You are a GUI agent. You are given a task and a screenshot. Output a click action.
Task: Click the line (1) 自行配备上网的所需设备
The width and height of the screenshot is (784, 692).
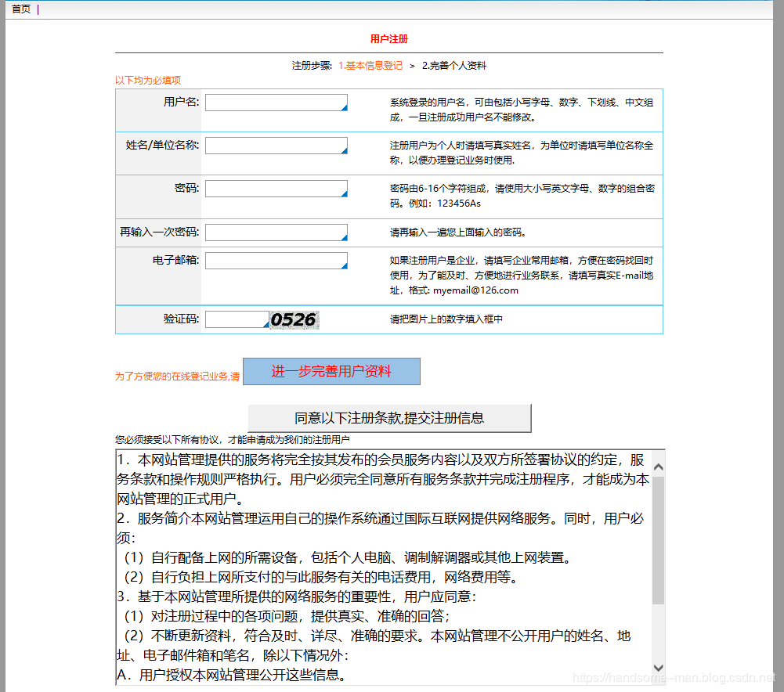(x=348, y=557)
